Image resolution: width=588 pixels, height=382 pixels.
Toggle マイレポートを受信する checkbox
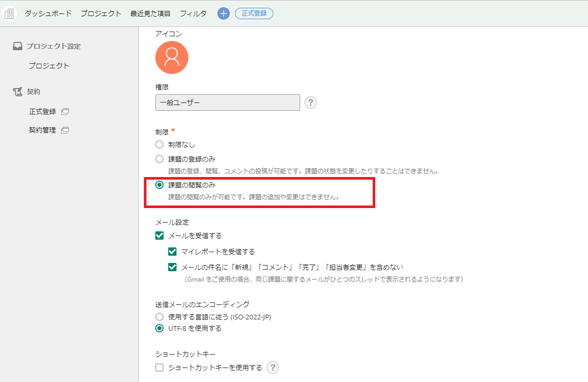[172, 252]
